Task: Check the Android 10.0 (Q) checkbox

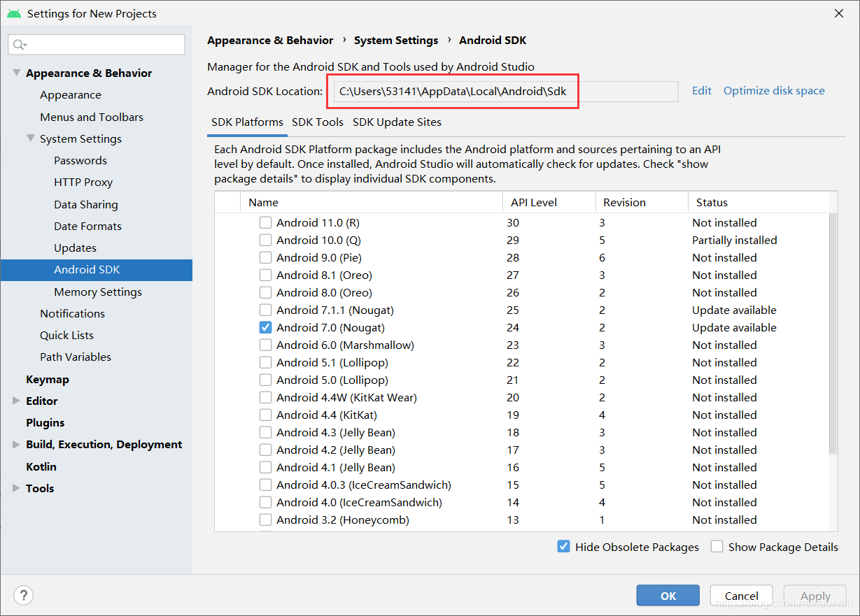Action: pyautogui.click(x=265, y=240)
